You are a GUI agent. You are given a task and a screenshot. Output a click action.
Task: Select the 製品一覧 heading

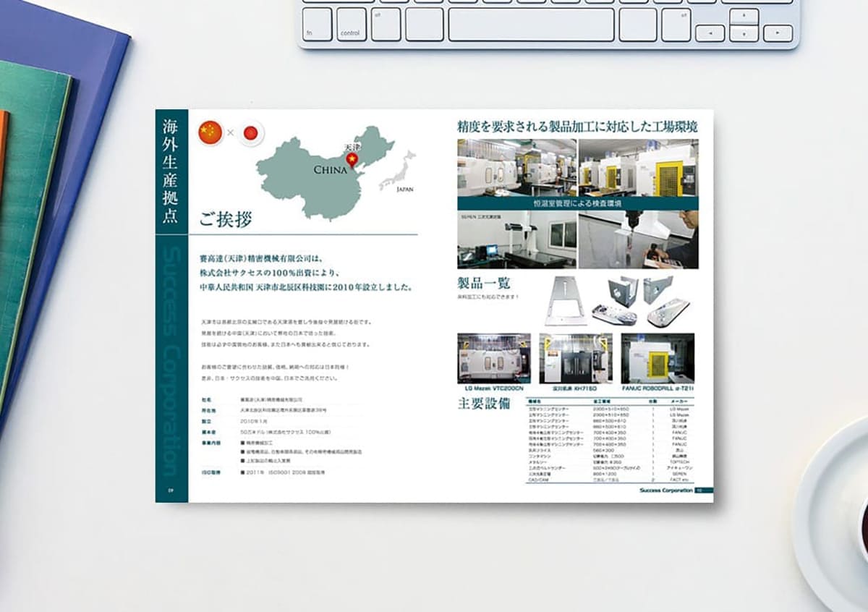click(x=484, y=283)
